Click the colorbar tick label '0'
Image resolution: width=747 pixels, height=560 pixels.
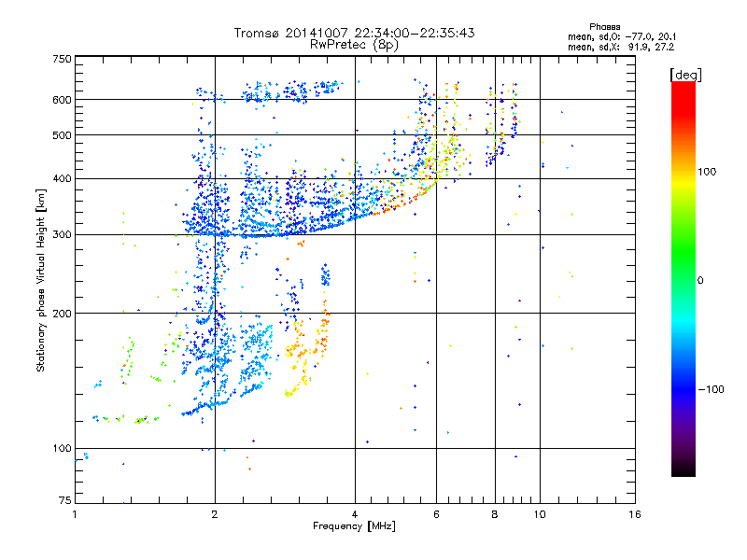coord(699,281)
